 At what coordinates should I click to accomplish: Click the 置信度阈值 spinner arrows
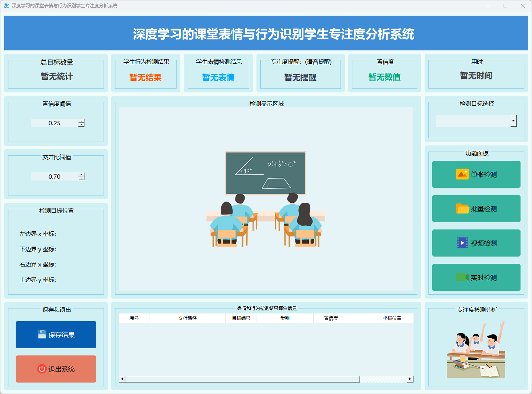(81, 123)
